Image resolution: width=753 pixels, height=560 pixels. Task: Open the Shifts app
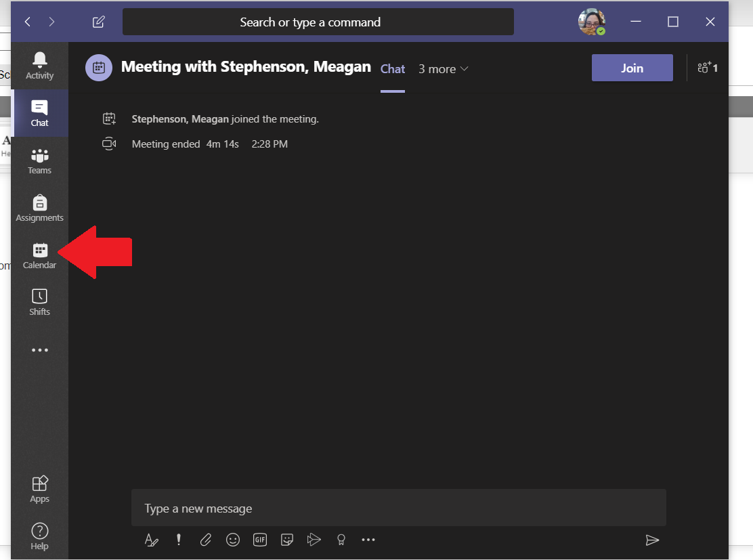click(x=39, y=303)
